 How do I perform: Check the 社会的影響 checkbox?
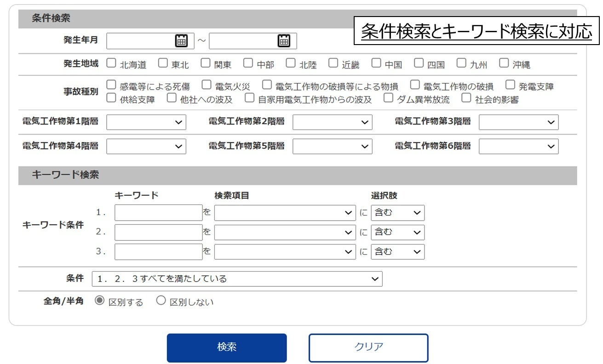click(x=466, y=97)
